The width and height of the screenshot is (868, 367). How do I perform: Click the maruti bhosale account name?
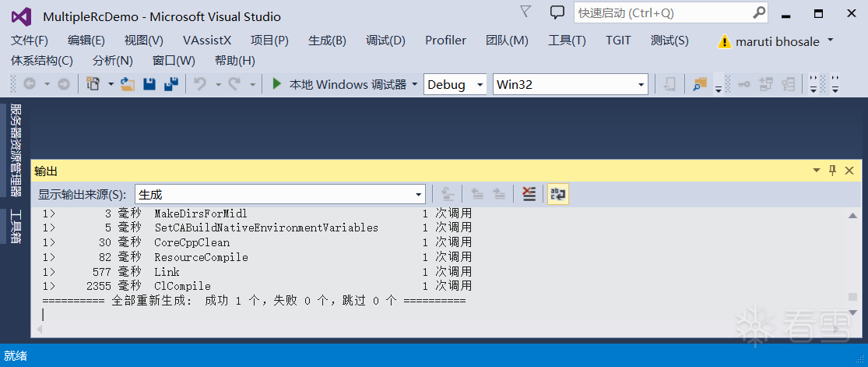click(x=778, y=41)
